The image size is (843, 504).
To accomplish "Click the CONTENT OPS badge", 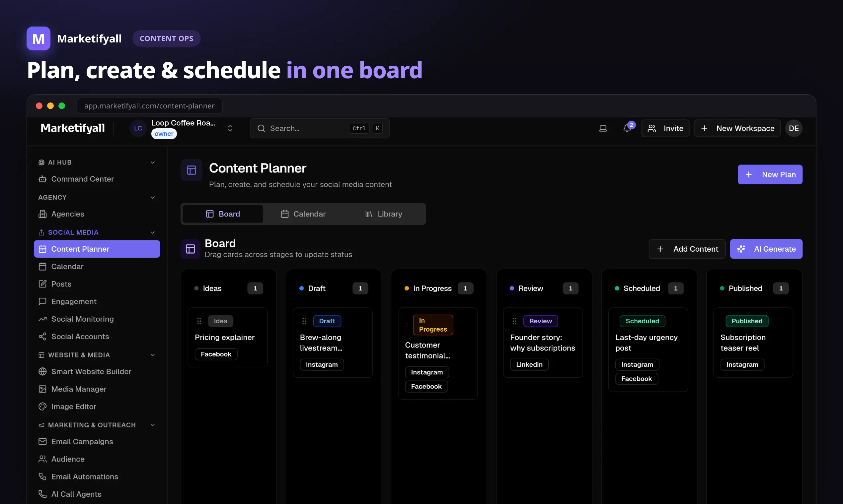I will coord(166,38).
